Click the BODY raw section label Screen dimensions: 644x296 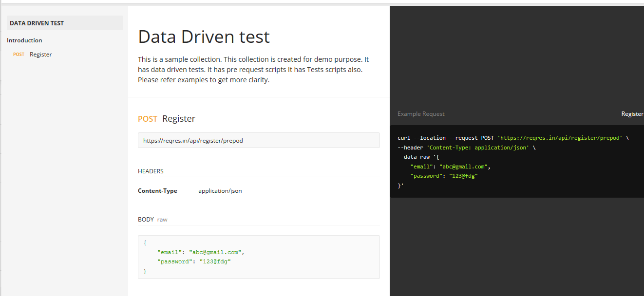[x=152, y=220]
